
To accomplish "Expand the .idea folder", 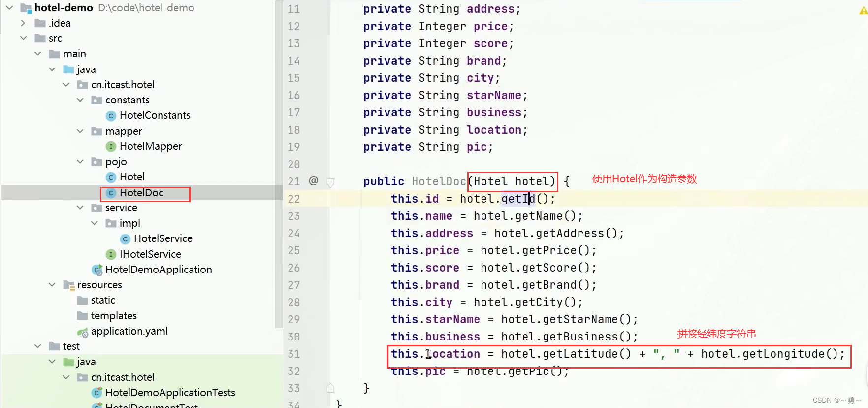I will [23, 23].
